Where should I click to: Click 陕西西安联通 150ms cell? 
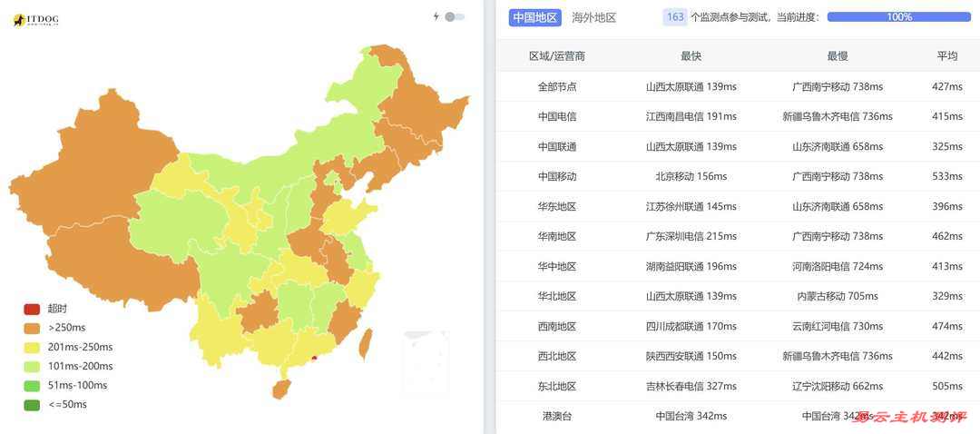691,357
